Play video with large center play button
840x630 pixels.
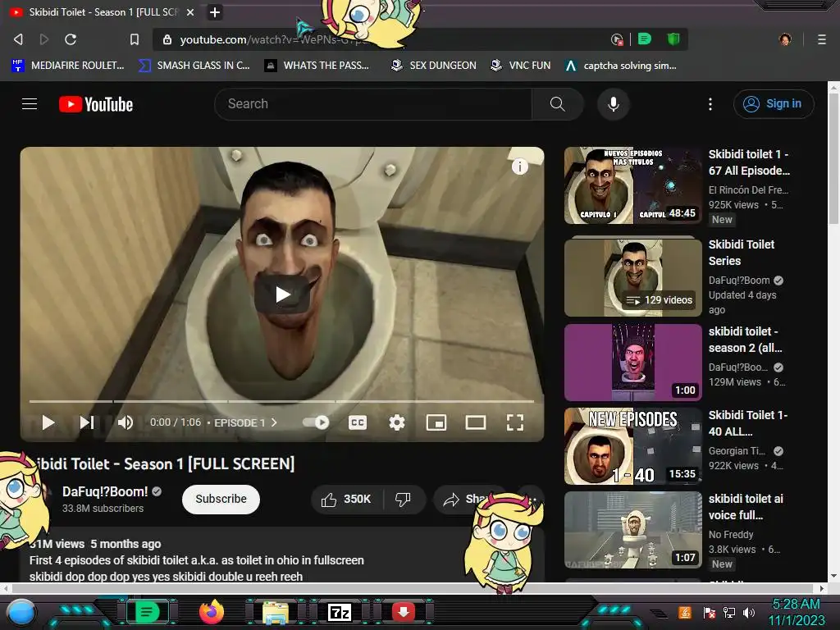pyautogui.click(x=282, y=294)
